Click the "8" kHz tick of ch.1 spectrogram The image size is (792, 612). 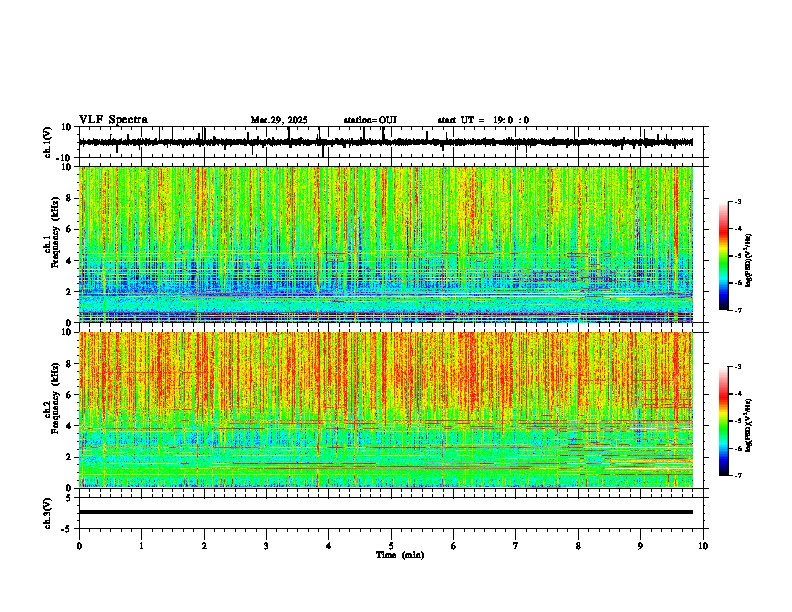(70, 198)
